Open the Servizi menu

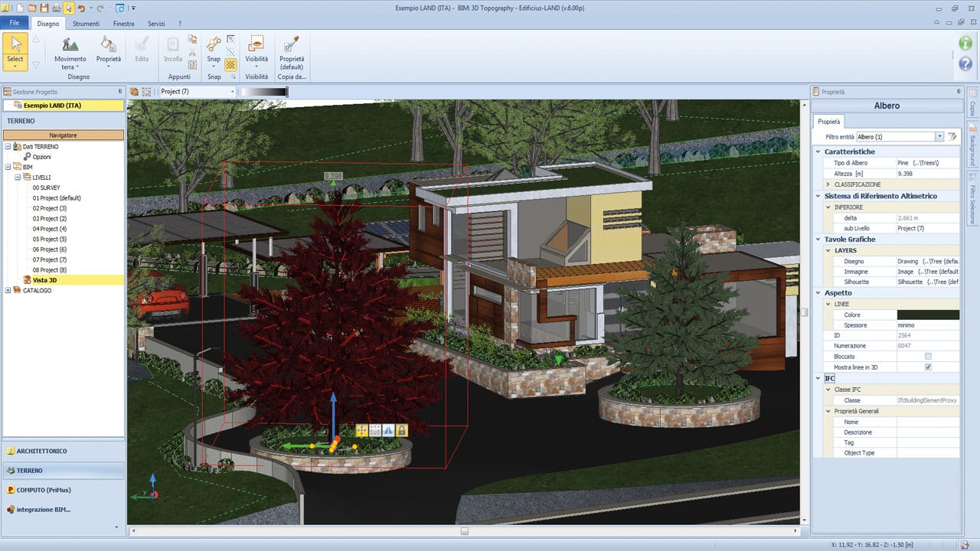(x=156, y=23)
